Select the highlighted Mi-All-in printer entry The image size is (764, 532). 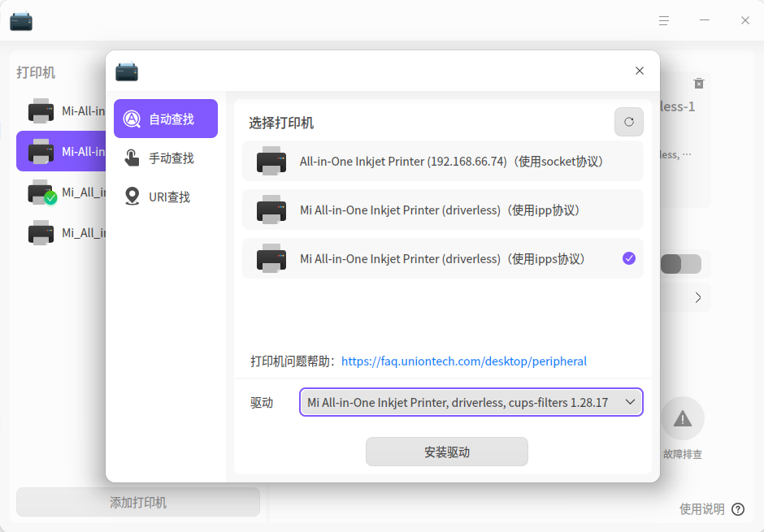(x=62, y=151)
